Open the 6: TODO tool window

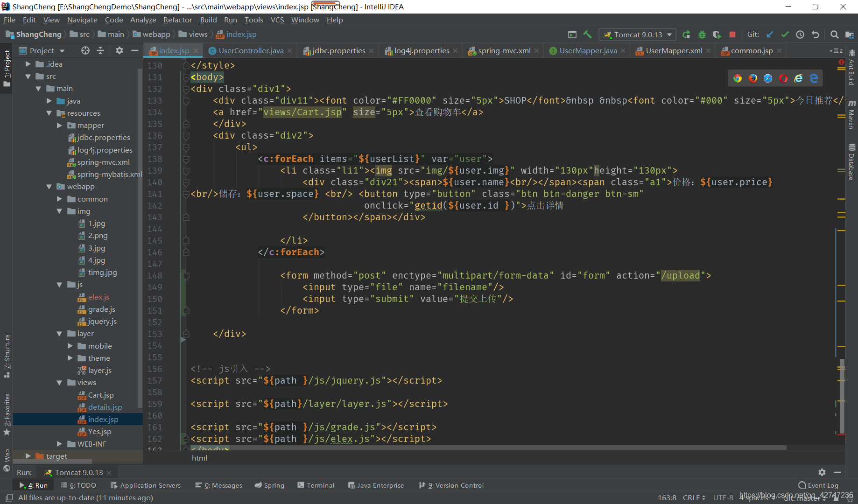click(x=78, y=485)
